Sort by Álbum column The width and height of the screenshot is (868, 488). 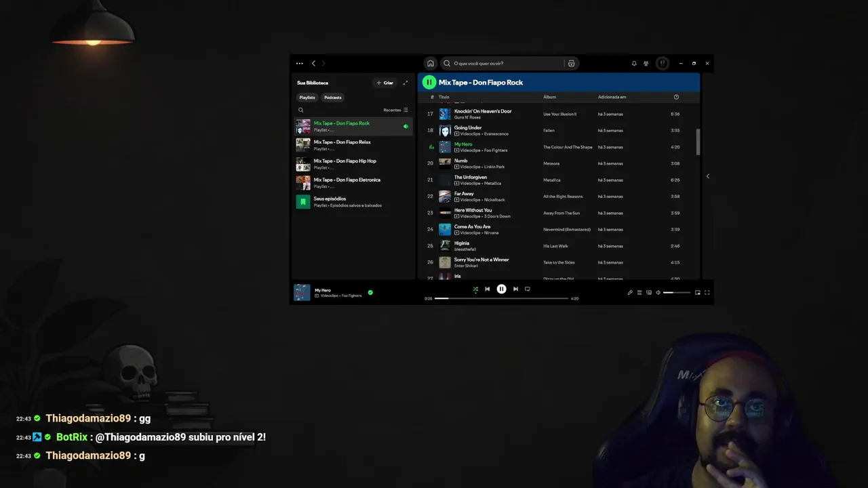pyautogui.click(x=549, y=97)
